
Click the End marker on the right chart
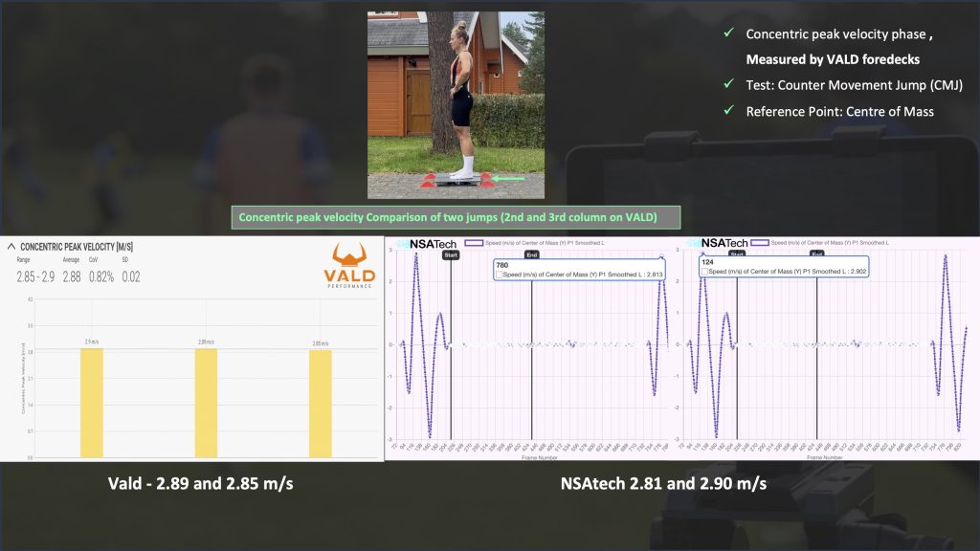coord(816,255)
